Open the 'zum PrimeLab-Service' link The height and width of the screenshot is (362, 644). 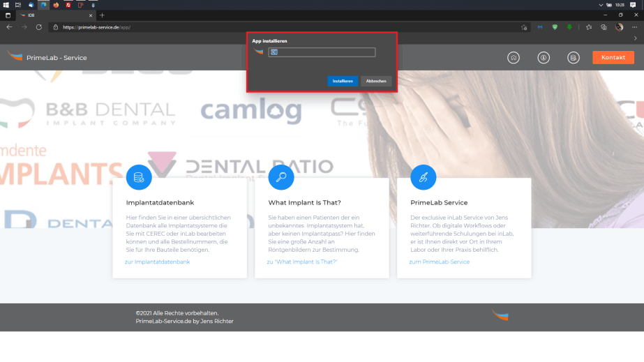click(439, 262)
